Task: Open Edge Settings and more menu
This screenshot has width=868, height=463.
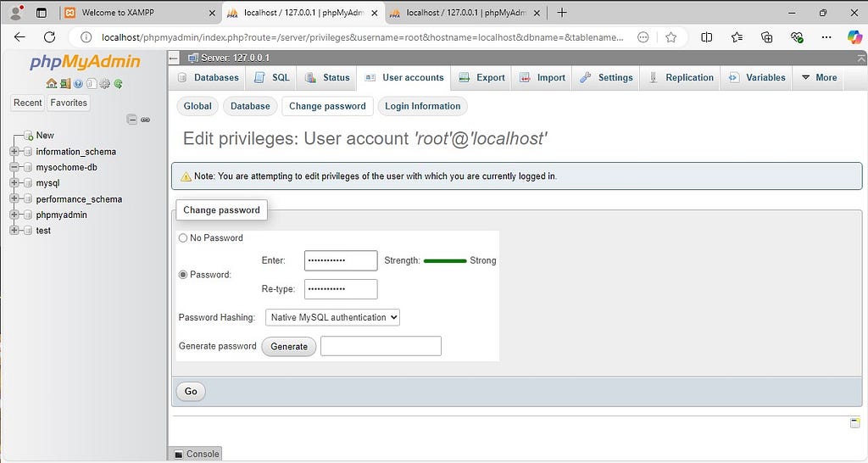Action: coord(826,37)
